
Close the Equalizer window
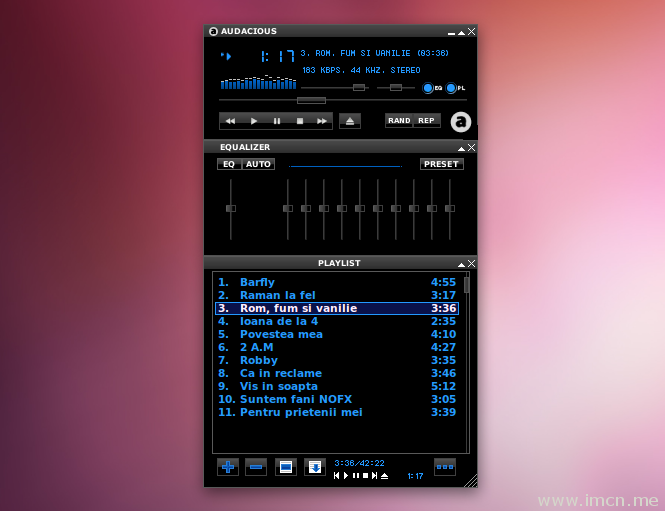472,148
